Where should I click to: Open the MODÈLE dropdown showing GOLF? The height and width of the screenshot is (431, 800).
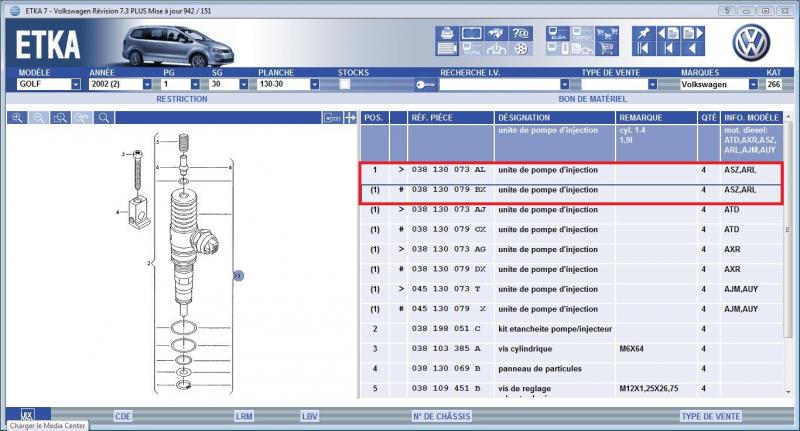click(x=76, y=84)
